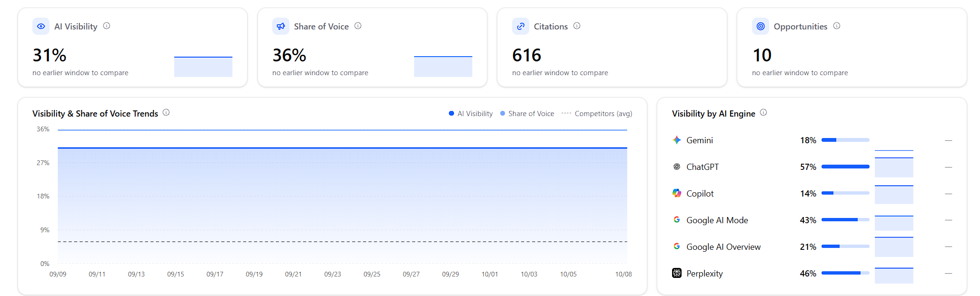Select the ChatGPT engine row
The image size is (980, 296).
point(812,167)
